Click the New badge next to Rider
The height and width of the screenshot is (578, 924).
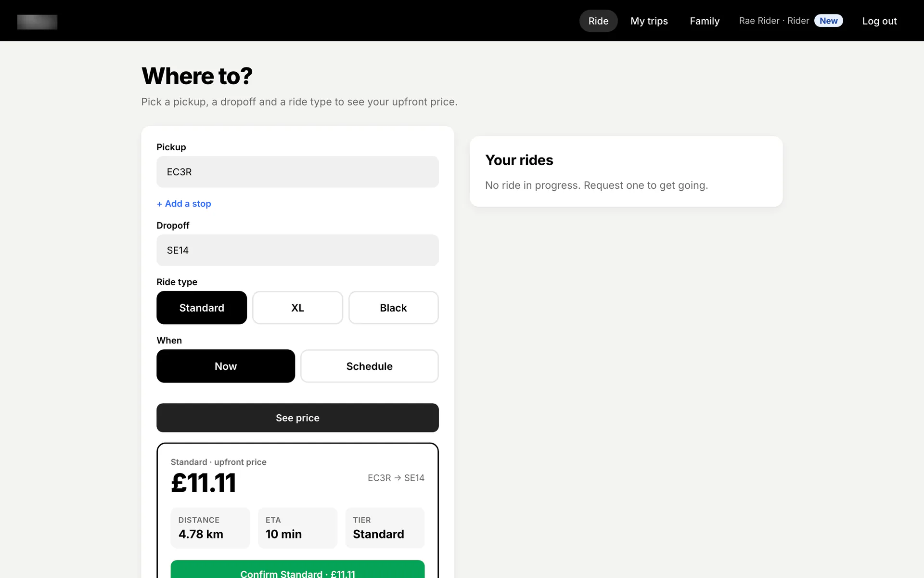(x=828, y=21)
